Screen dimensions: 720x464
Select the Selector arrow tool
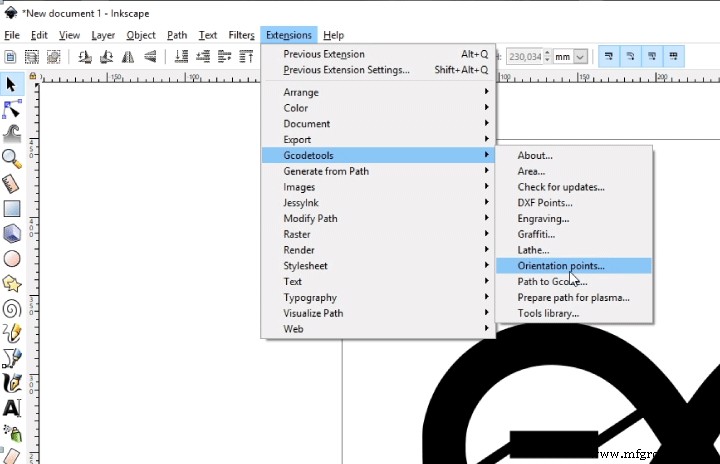click(12, 84)
